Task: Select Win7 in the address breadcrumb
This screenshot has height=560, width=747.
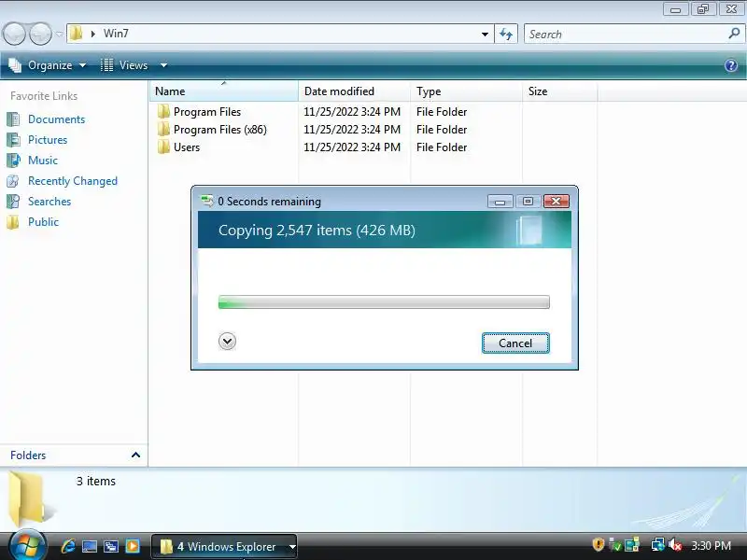Action: click(116, 34)
